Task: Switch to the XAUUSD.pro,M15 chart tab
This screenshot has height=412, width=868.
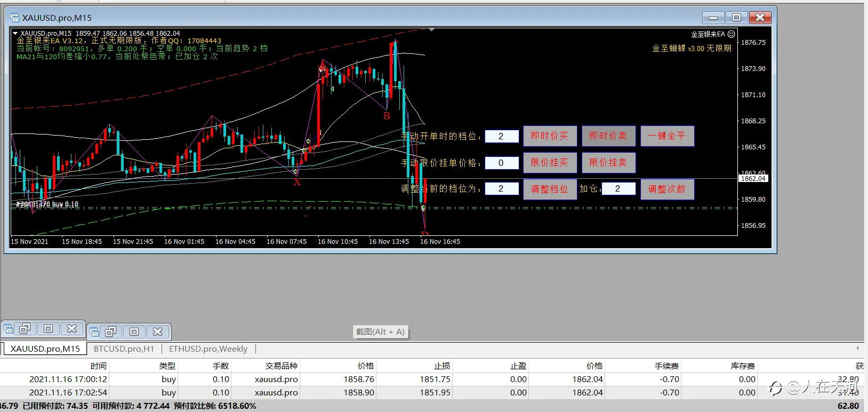Action: pyautogui.click(x=45, y=348)
